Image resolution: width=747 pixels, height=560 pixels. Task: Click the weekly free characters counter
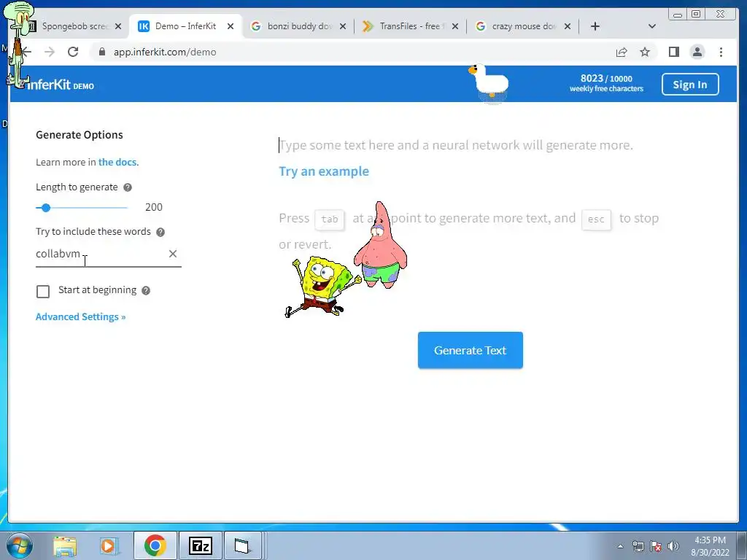(606, 83)
